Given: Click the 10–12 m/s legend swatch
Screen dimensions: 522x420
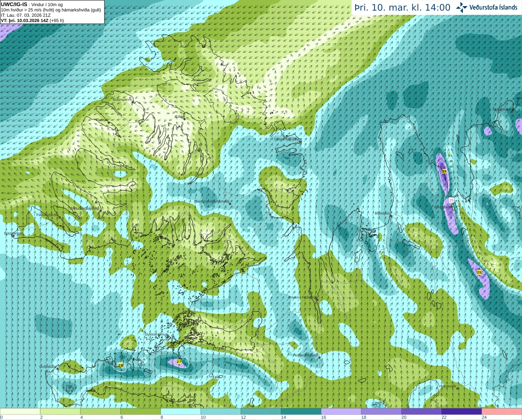Looking at the screenshot, I should 221,411.
